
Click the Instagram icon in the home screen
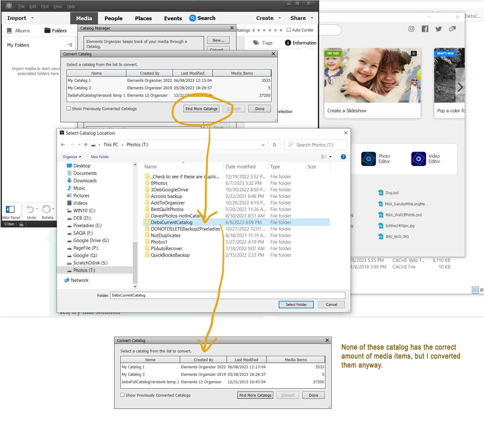(411, 29)
